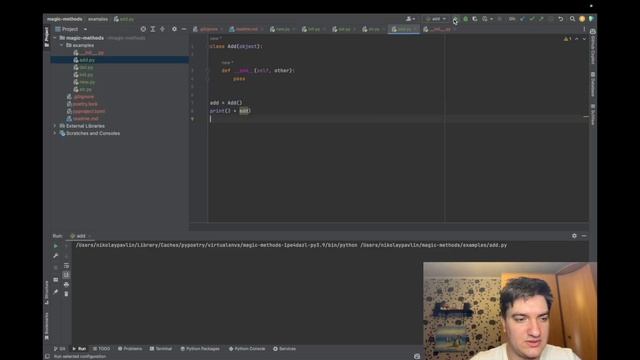Open the add run configuration dropdown
Screen dimensions: 640x360
click(436, 19)
